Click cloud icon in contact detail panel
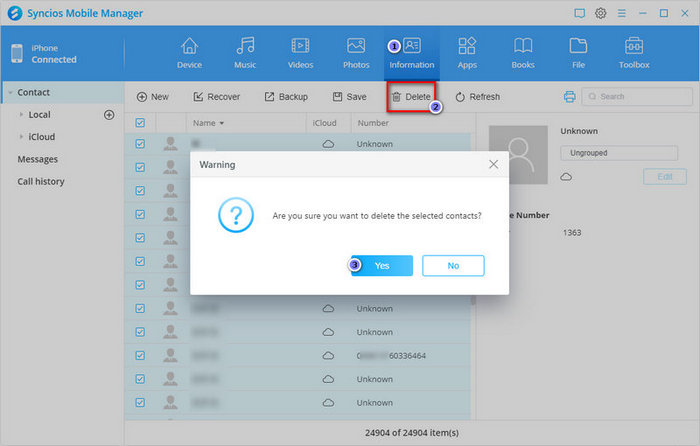 click(x=566, y=177)
